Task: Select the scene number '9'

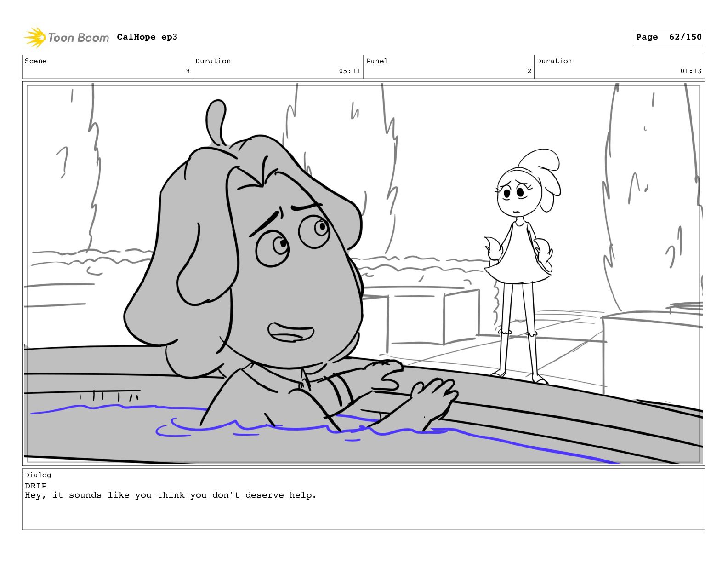Action: point(188,71)
